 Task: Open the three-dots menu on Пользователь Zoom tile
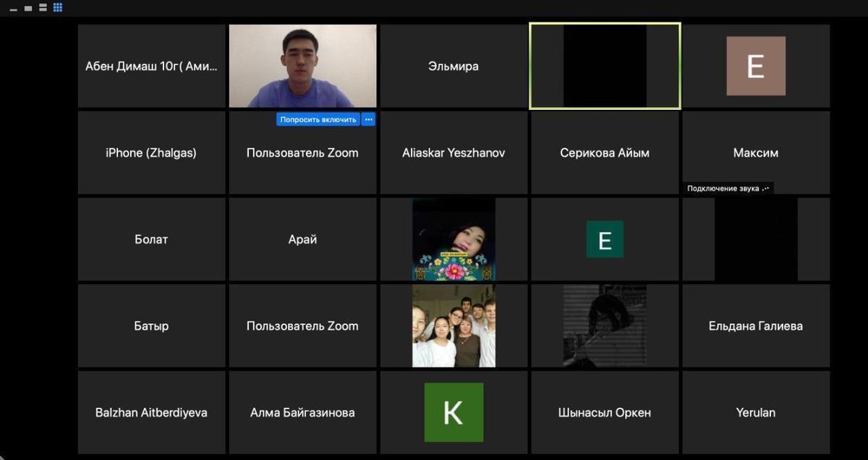pos(368,119)
